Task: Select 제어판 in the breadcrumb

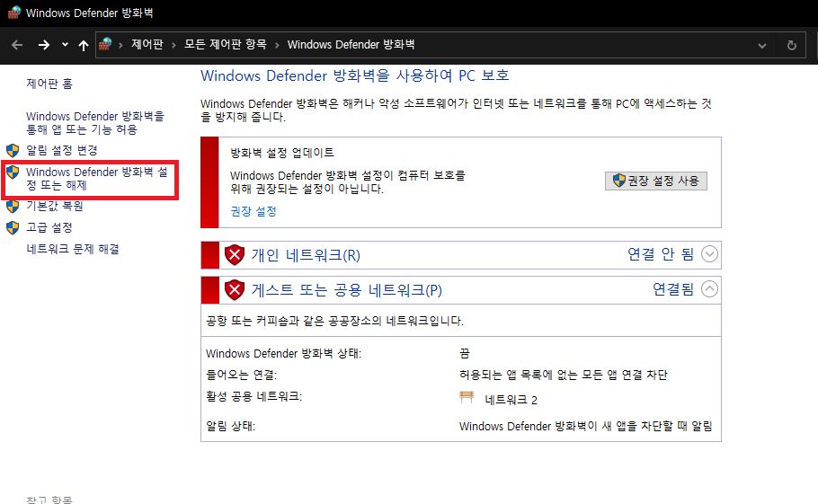Action: (147, 44)
